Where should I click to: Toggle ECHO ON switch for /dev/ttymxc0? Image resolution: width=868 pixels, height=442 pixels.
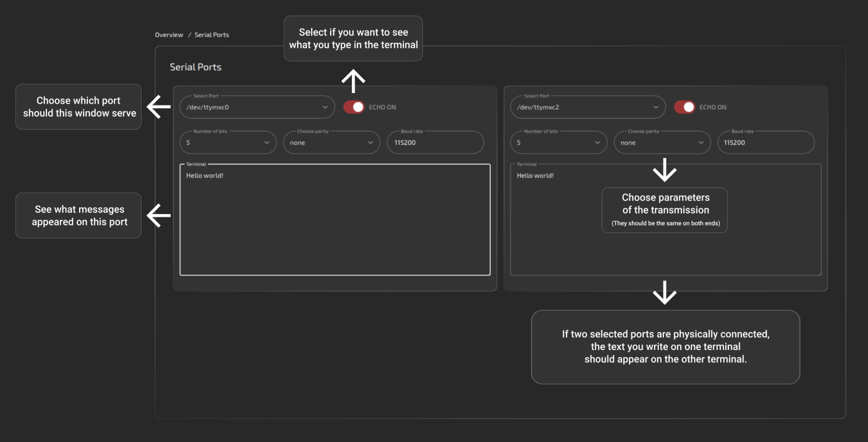point(354,107)
